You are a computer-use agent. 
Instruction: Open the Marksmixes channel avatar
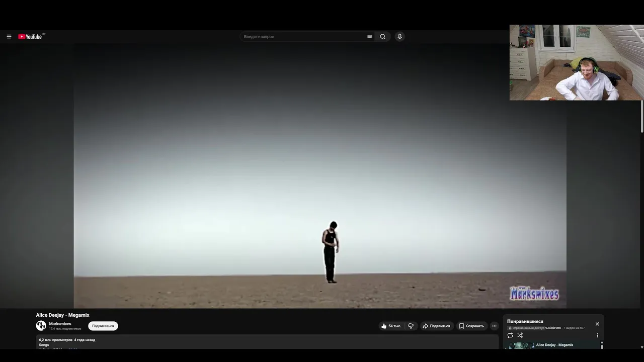pos(41,326)
